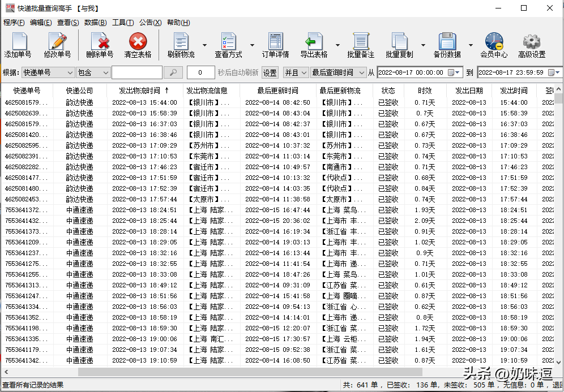Open the 数据(B) menu
The width and height of the screenshot is (564, 392).
tap(95, 23)
